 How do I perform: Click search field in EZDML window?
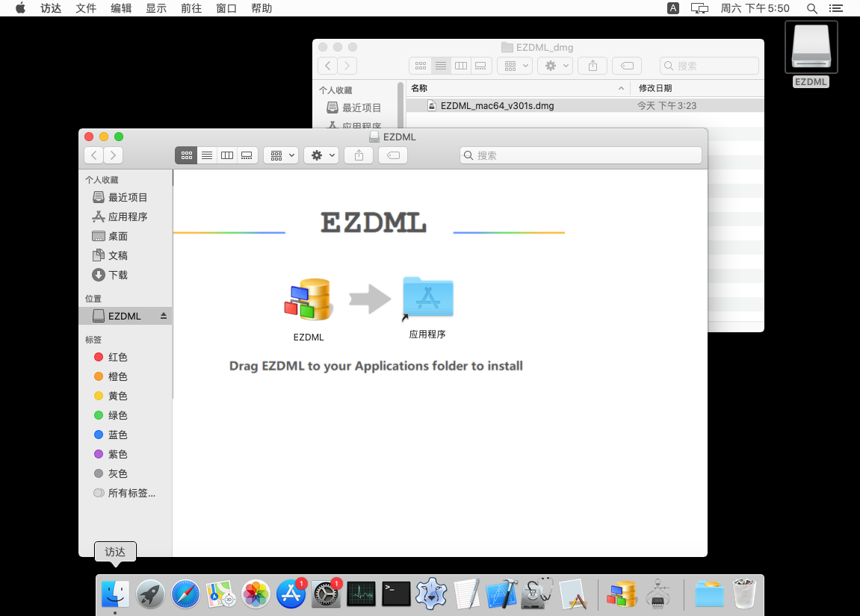point(581,155)
